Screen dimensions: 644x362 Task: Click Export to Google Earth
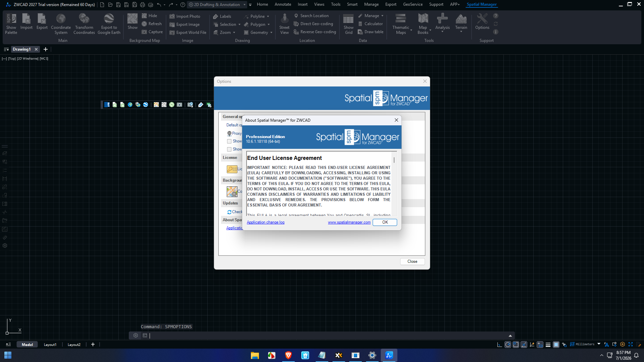point(109,23)
